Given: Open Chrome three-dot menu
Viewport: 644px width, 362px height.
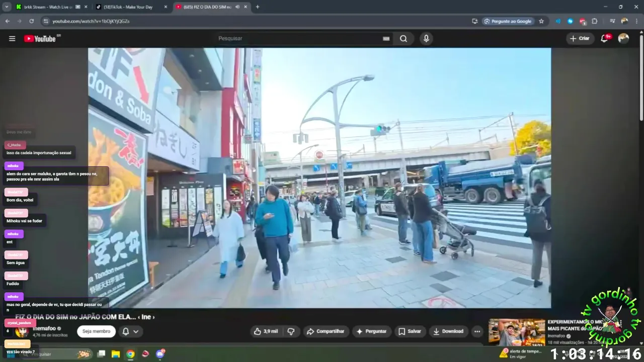Looking at the screenshot, I should click(636, 21).
